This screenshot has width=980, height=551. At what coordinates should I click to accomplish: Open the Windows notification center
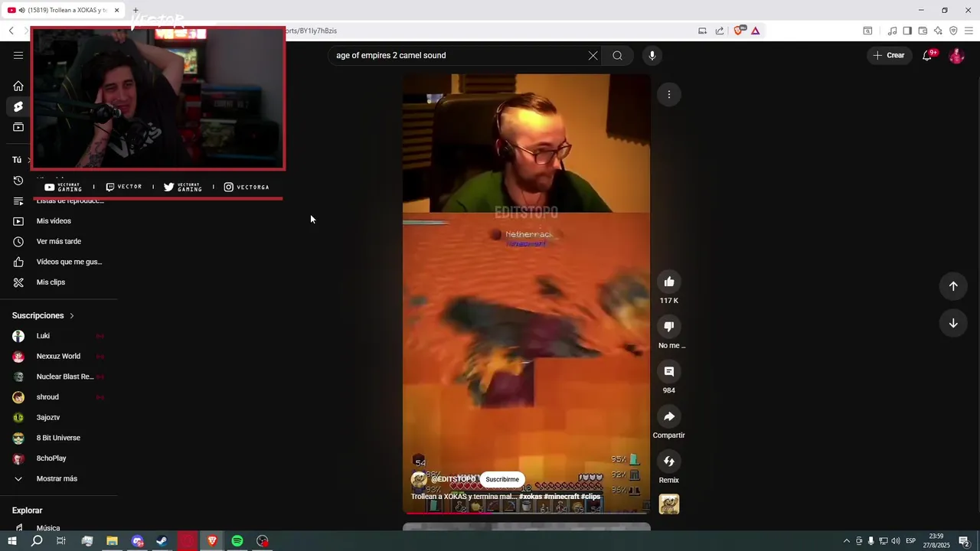(x=965, y=541)
